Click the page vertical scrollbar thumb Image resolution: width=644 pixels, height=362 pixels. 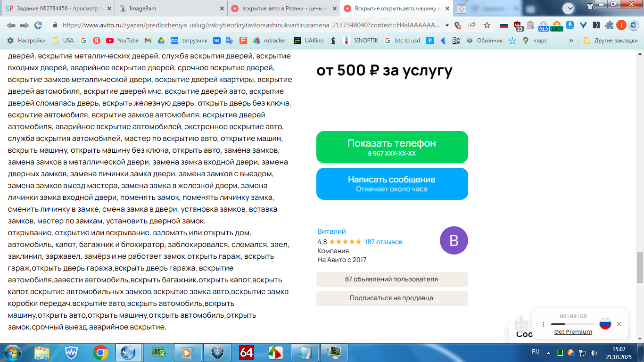click(x=640, y=267)
